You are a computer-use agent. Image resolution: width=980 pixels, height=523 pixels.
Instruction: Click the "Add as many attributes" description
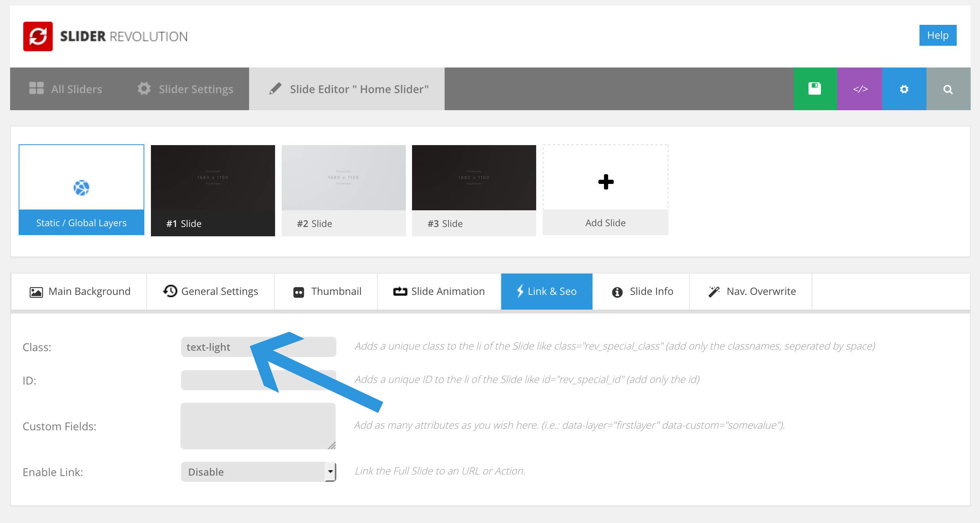[x=570, y=425]
